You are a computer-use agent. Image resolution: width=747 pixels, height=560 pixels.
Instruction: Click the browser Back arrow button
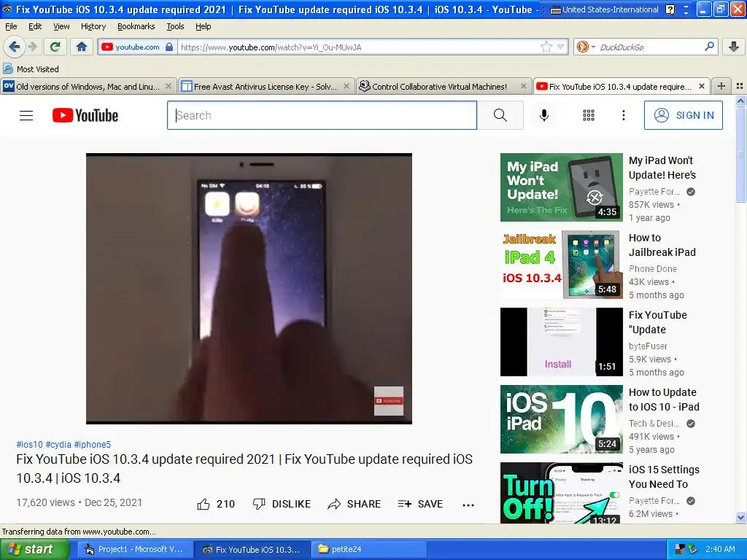pos(14,47)
